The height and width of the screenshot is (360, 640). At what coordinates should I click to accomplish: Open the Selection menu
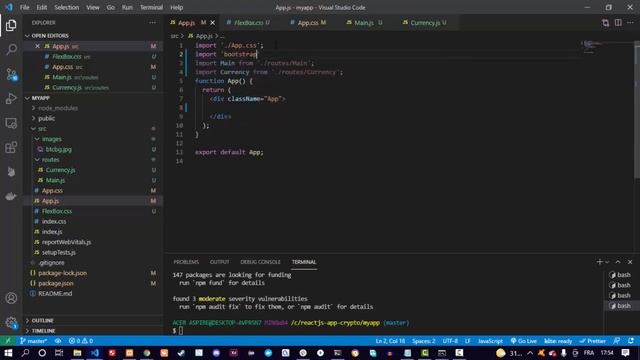(x=67, y=7)
